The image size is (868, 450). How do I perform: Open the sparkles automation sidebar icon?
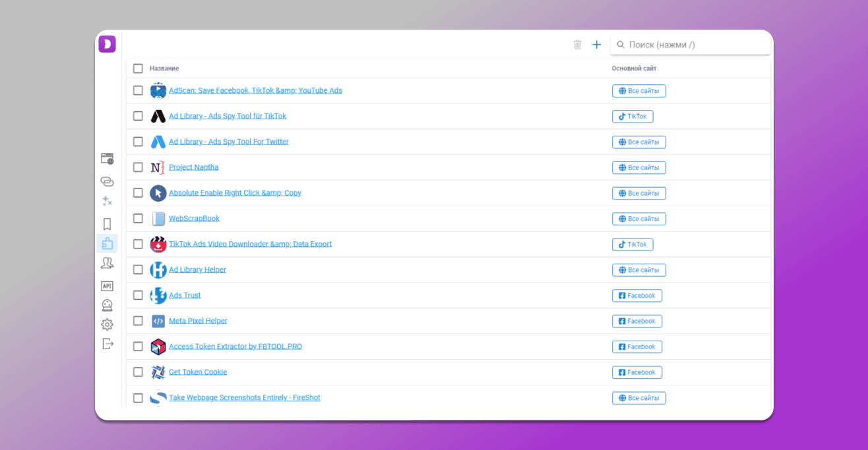coord(107,201)
